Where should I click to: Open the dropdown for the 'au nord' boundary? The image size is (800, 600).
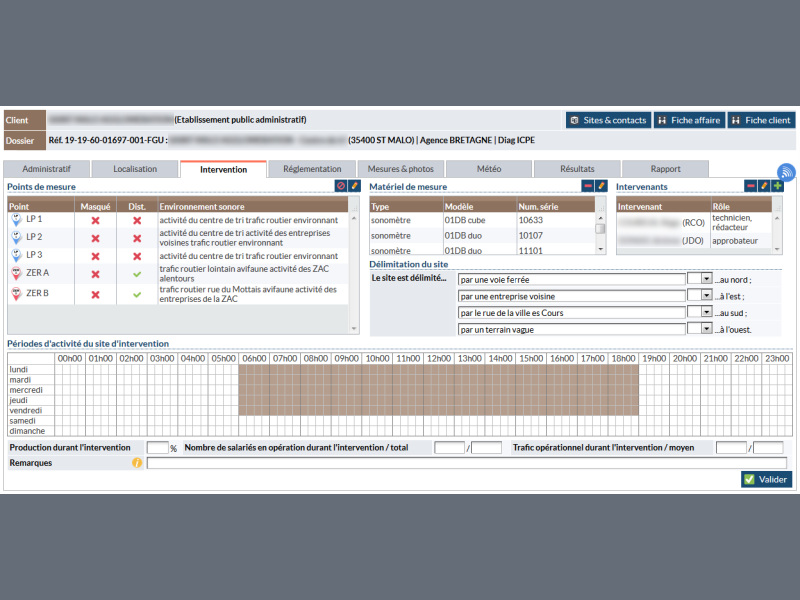pos(706,279)
